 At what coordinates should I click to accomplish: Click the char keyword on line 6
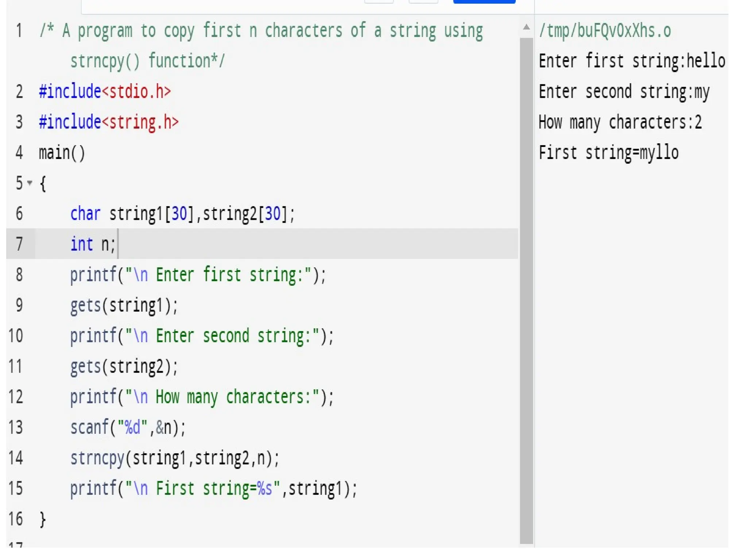coord(85,214)
